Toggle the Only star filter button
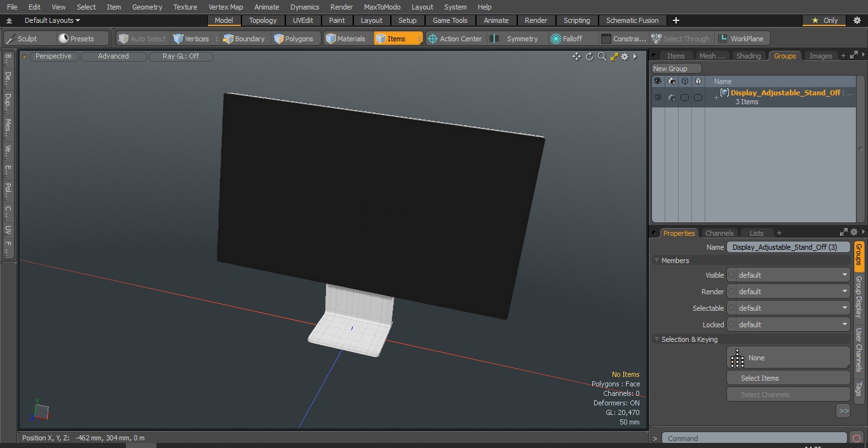 [825, 20]
